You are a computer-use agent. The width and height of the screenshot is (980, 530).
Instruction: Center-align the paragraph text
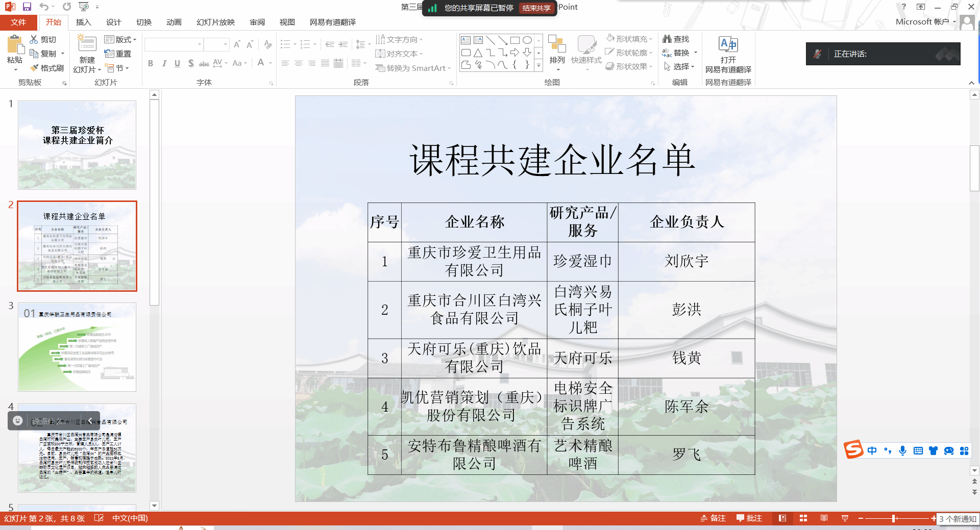299,63
